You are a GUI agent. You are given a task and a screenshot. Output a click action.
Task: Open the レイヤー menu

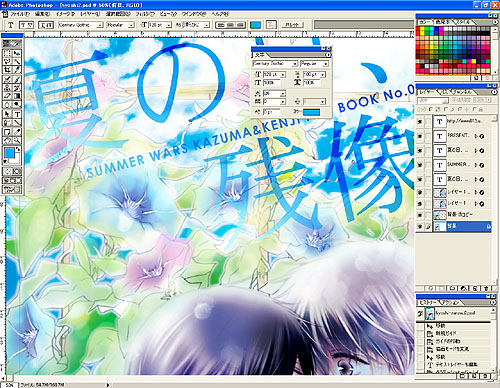coord(90,14)
